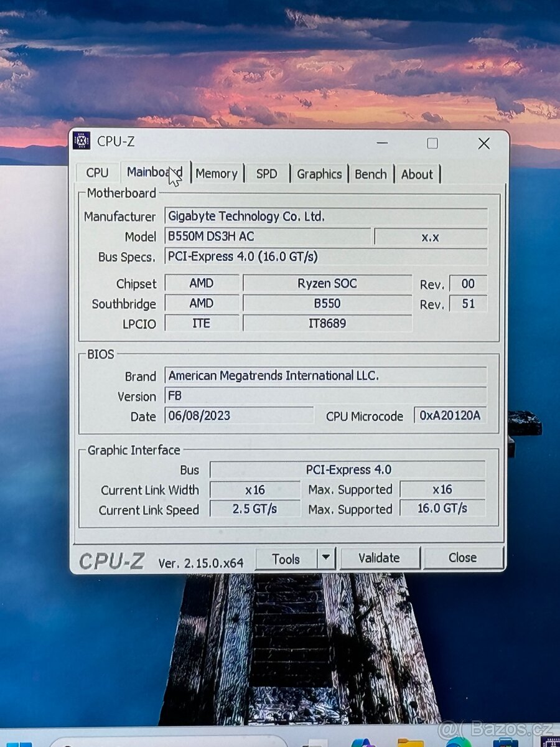Select the Manufacturer text field
Viewport: 560px width, 747px height.
[x=326, y=217]
